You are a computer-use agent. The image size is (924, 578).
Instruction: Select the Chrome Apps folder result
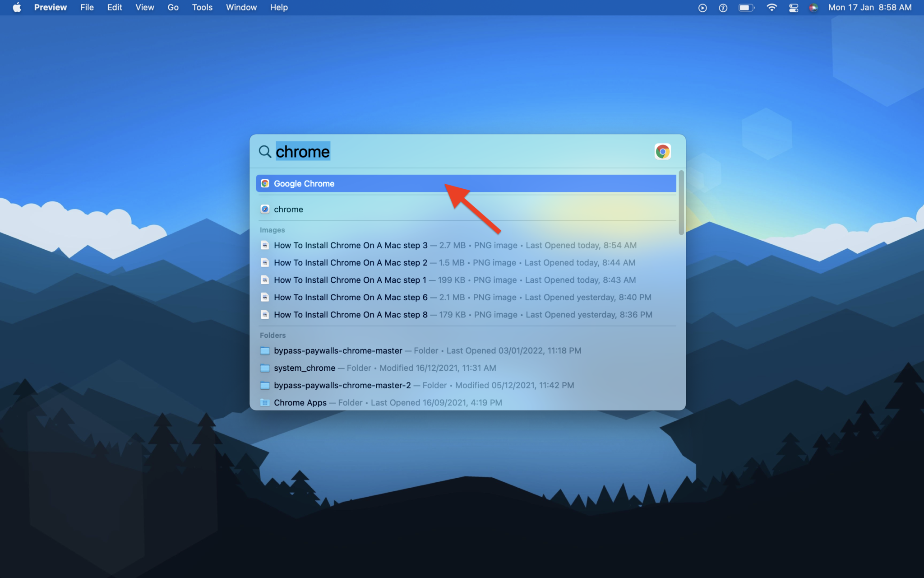click(466, 402)
